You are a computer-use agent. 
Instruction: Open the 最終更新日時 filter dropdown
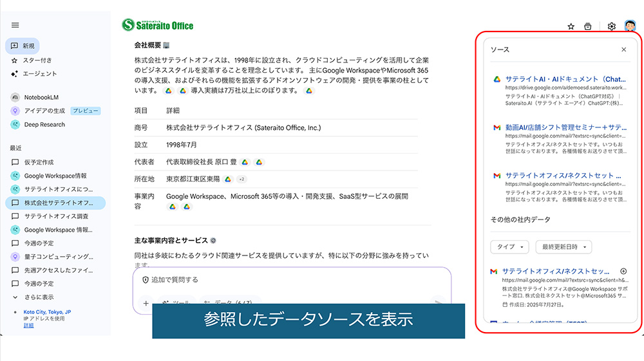[563, 247]
